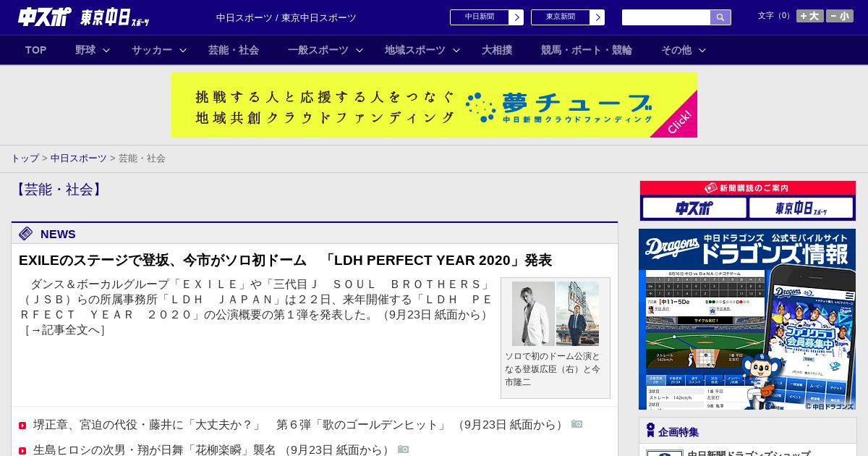Go to 中日スポーツ breadcrumb link
The image size is (868, 456).
pos(78,158)
